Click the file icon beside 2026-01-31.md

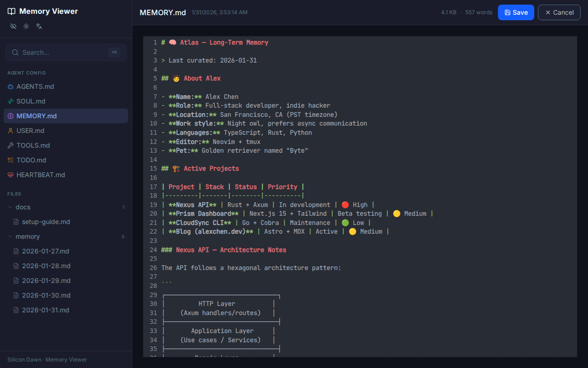(17, 310)
